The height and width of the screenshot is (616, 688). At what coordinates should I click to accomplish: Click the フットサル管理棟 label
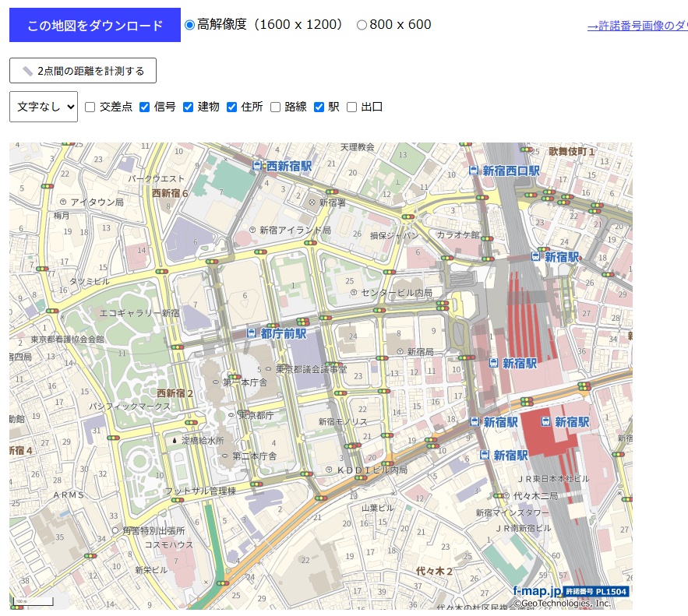pyautogui.click(x=200, y=491)
